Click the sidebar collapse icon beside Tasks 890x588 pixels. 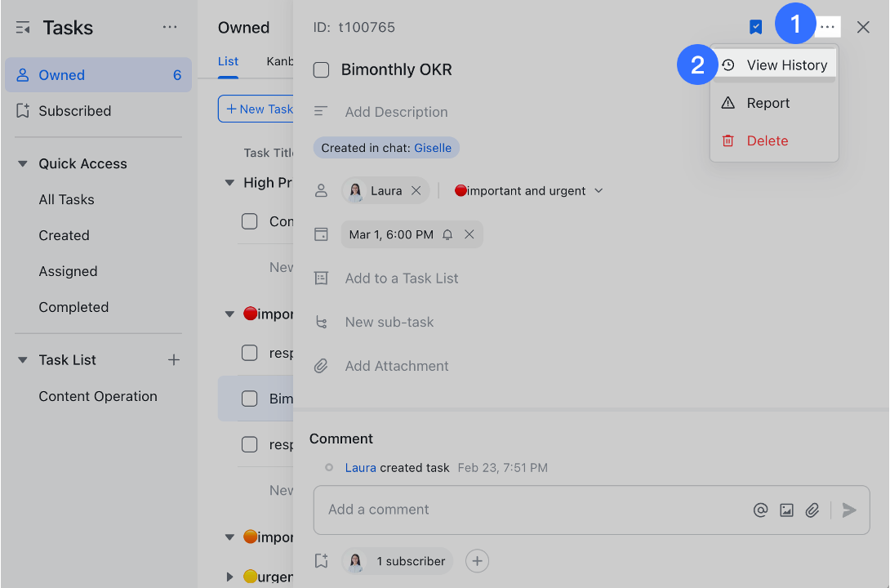22,27
